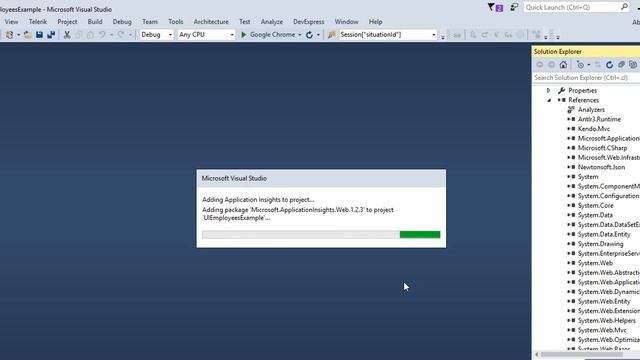Click the Save All toolbar icon

pos(51,35)
